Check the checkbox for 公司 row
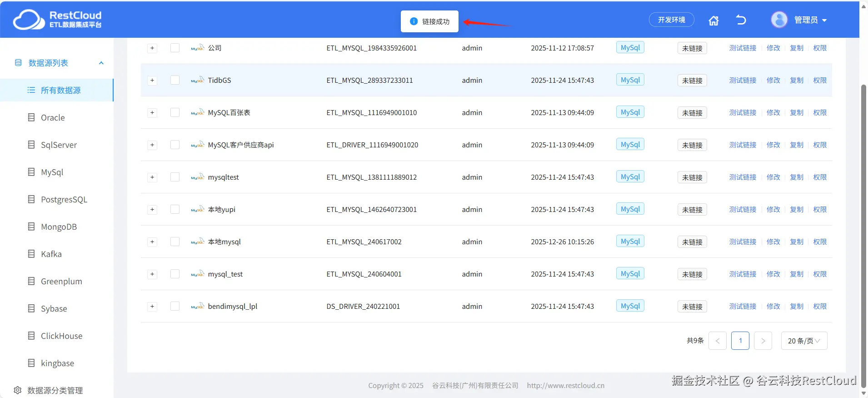This screenshot has width=868, height=398. point(175,48)
